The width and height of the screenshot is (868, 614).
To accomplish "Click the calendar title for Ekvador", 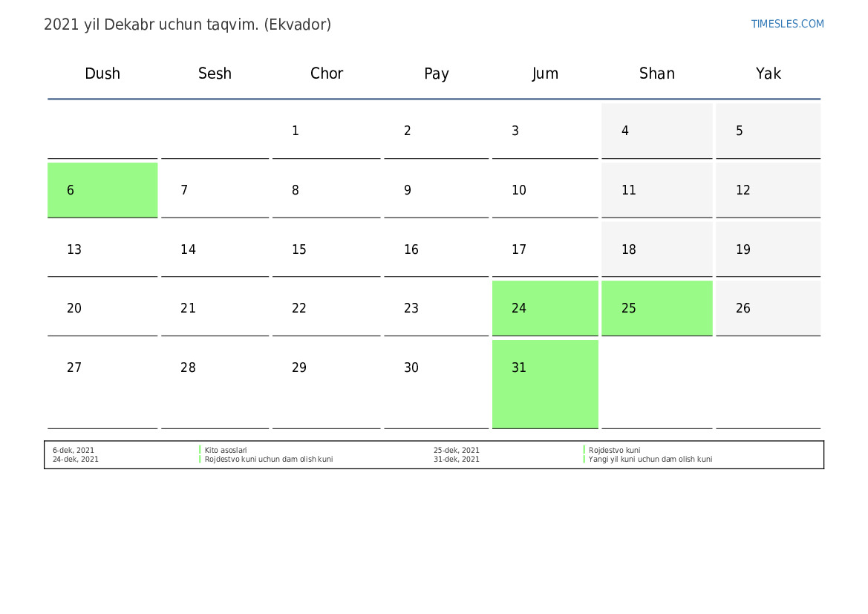I will coord(187,25).
